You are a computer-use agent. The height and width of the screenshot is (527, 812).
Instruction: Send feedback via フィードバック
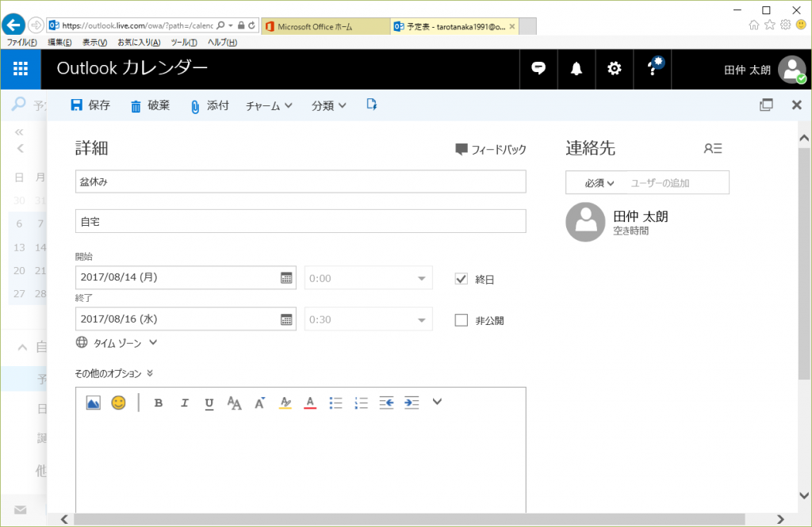tap(490, 150)
